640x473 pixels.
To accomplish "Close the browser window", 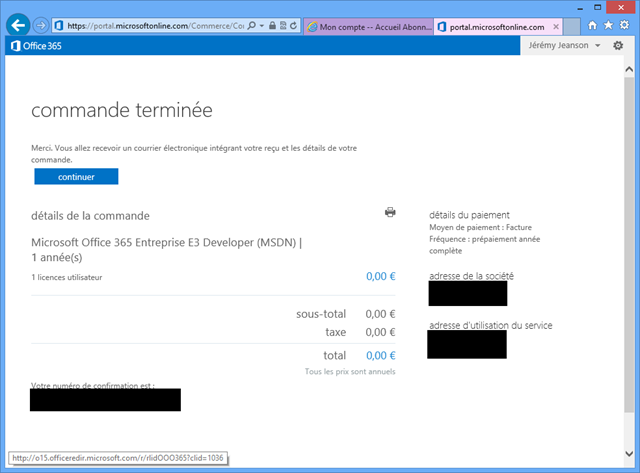I will pos(621,7).
